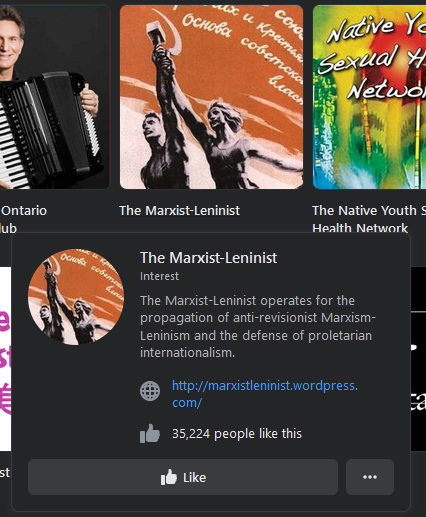Click the Ontario club page title link
The image size is (426, 517).
23,219
